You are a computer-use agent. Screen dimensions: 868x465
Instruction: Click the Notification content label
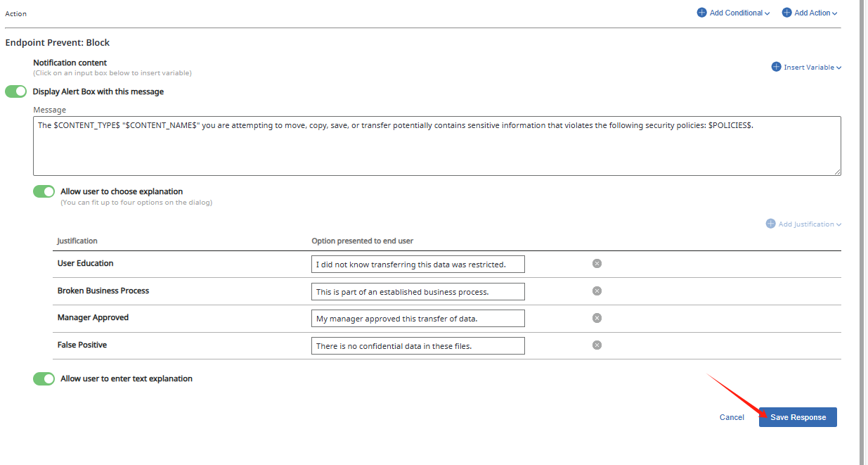pos(70,63)
